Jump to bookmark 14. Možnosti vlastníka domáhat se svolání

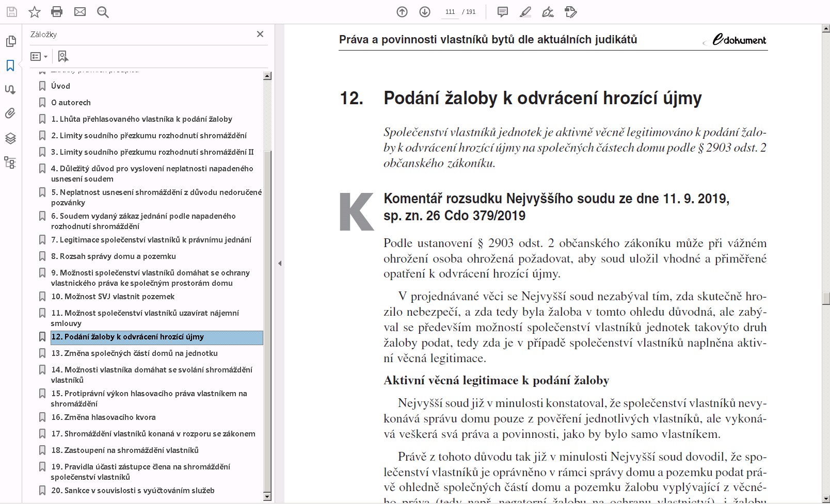pos(152,375)
